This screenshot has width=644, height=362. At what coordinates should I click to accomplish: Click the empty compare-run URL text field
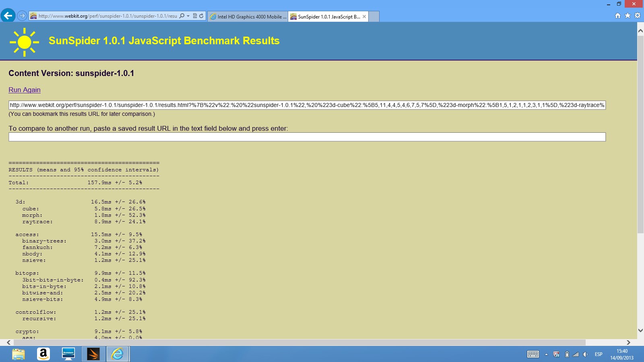tap(307, 137)
